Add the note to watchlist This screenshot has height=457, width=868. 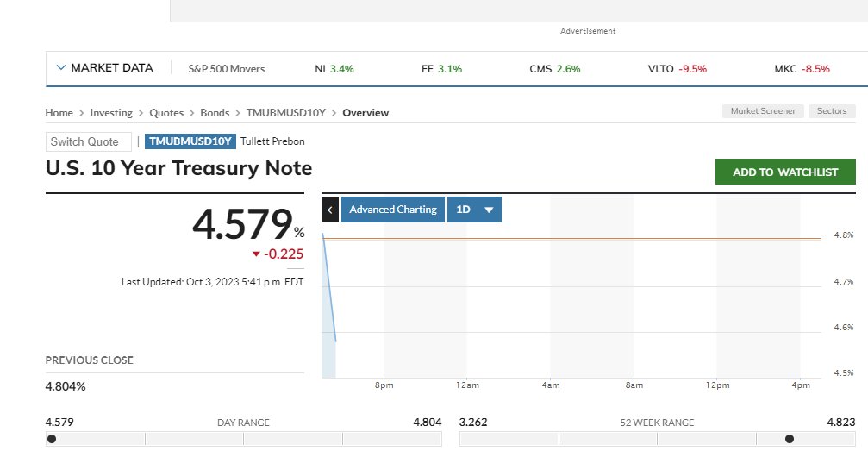click(785, 172)
